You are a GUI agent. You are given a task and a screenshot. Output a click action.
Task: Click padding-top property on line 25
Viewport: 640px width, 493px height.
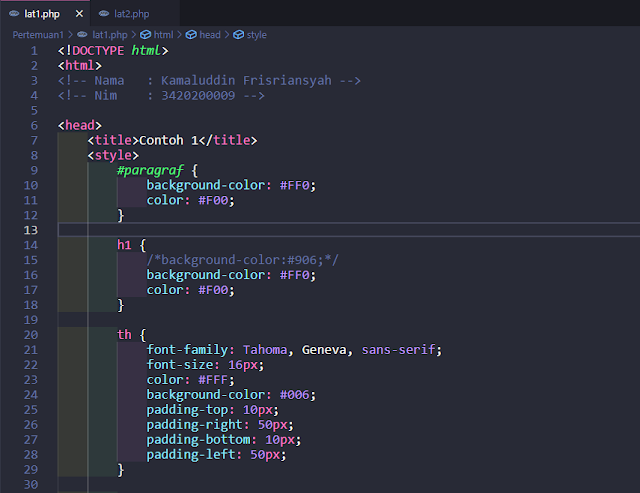click(x=187, y=410)
